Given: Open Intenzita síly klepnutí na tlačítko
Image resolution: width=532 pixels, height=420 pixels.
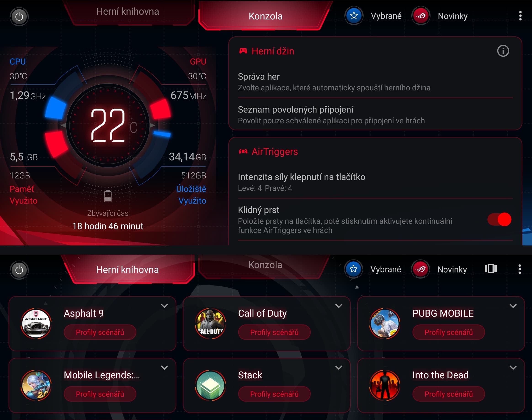Looking at the screenshot, I should (x=375, y=182).
